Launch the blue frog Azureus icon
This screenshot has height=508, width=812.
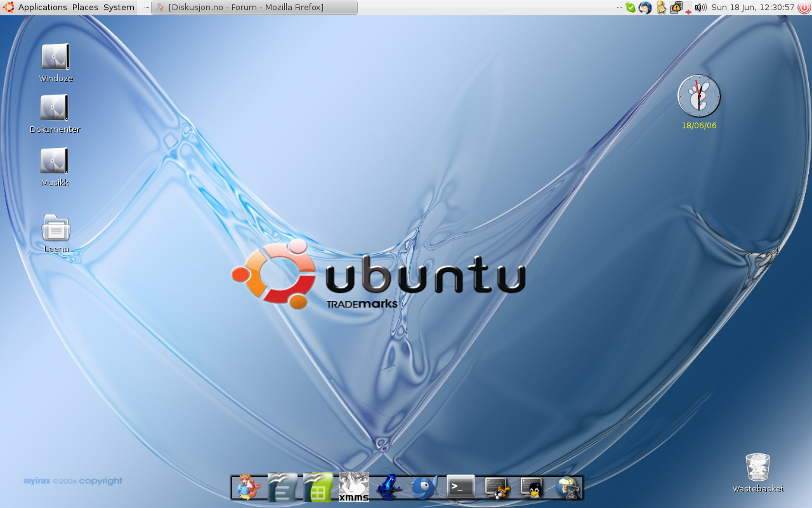(389, 487)
